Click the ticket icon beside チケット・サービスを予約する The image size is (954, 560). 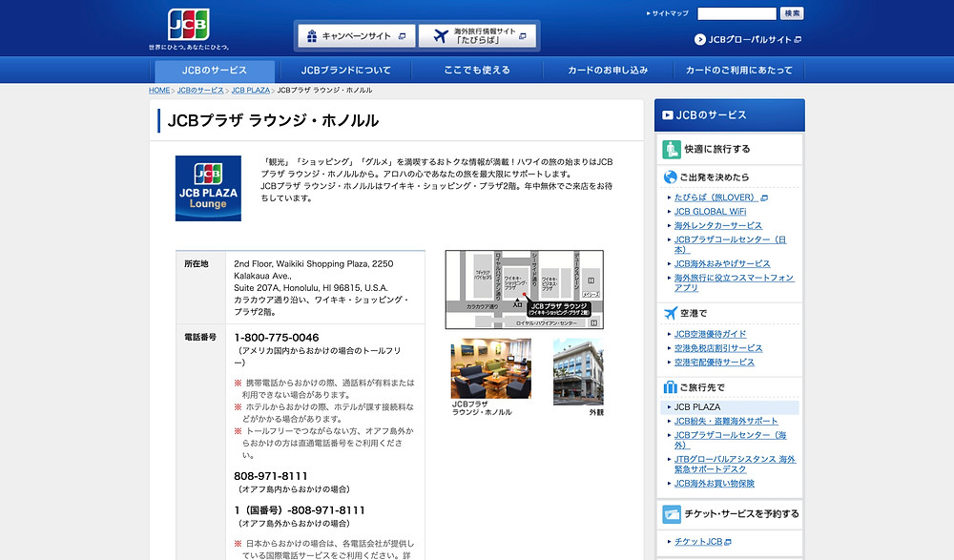[671, 514]
